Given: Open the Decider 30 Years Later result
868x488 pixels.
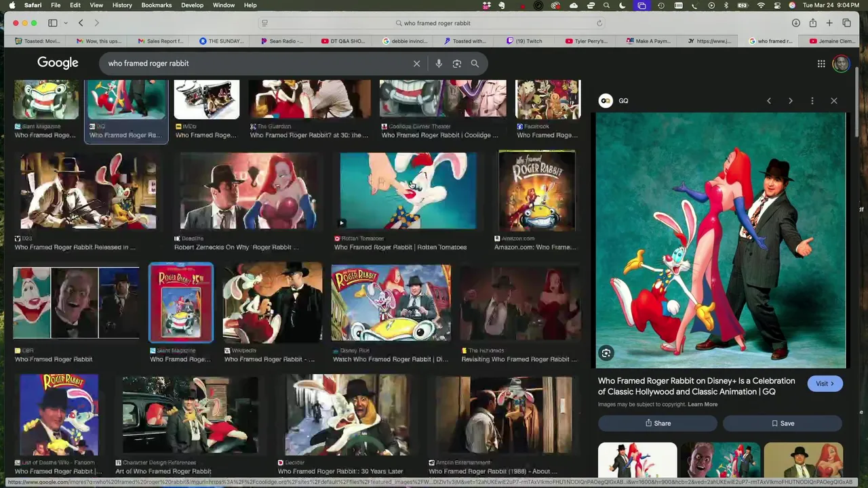Looking at the screenshot, I should click(347, 415).
